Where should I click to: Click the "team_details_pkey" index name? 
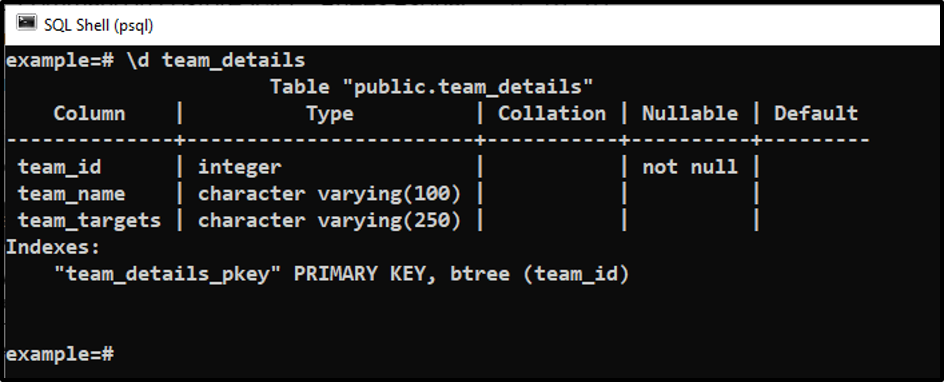(x=167, y=274)
